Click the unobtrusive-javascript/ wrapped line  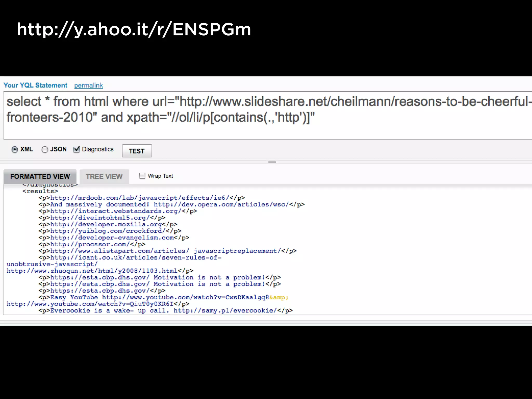click(x=52, y=264)
